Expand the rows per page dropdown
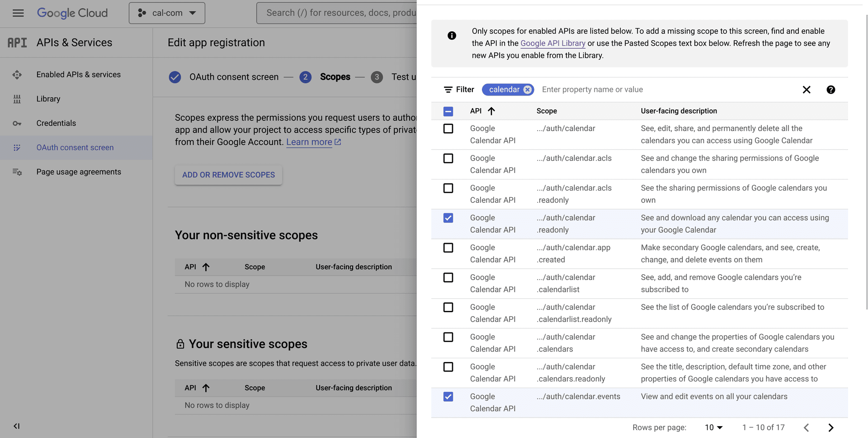 click(x=714, y=428)
